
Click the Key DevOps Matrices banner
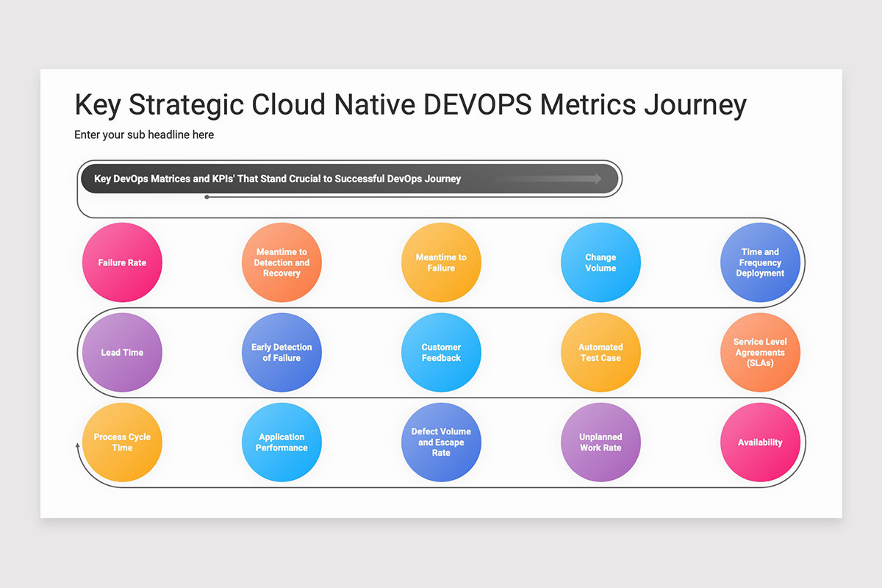tap(349, 178)
